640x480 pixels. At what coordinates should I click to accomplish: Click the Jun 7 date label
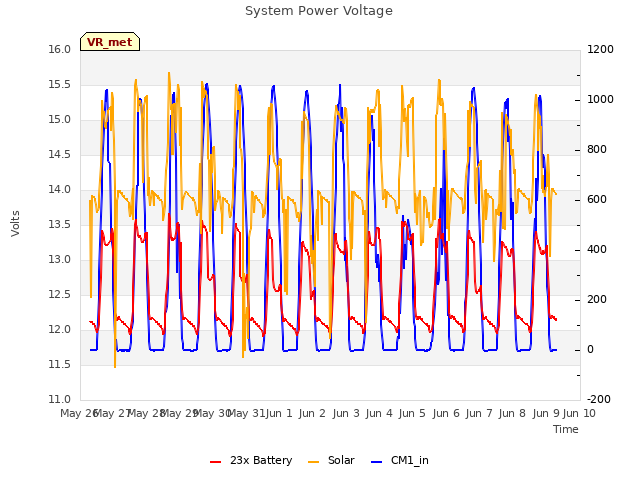point(479,413)
